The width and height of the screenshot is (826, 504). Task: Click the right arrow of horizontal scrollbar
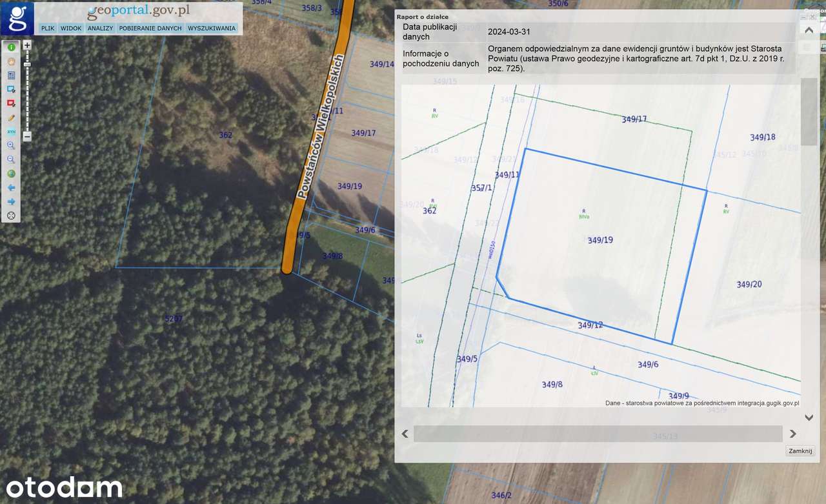793,434
